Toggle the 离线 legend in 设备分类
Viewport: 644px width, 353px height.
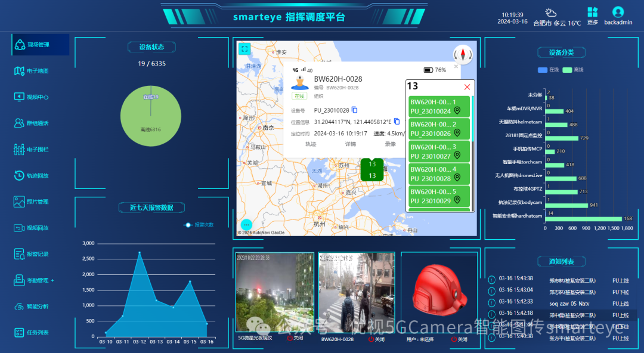pyautogui.click(x=573, y=70)
